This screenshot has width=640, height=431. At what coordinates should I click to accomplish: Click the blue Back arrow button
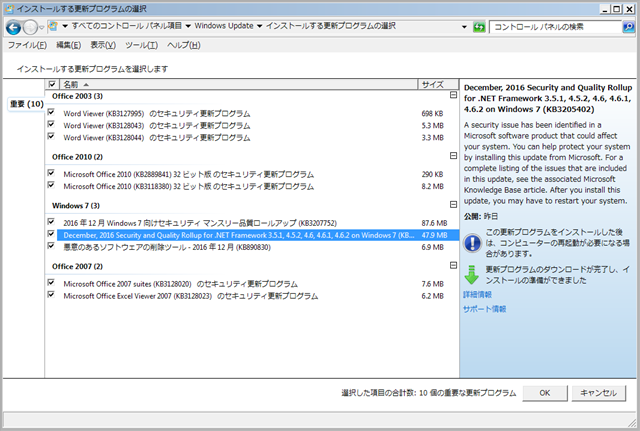point(13,27)
